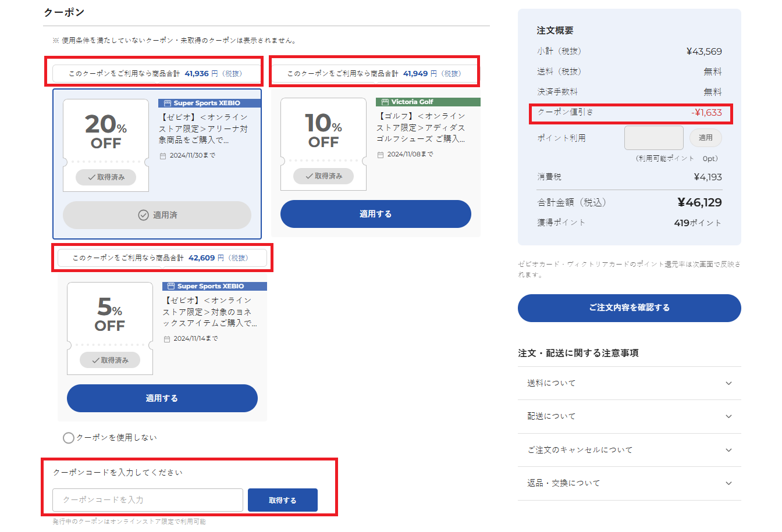Click the circled check icon in the 適用済 button
This screenshot has width=782, height=532.
143,215
